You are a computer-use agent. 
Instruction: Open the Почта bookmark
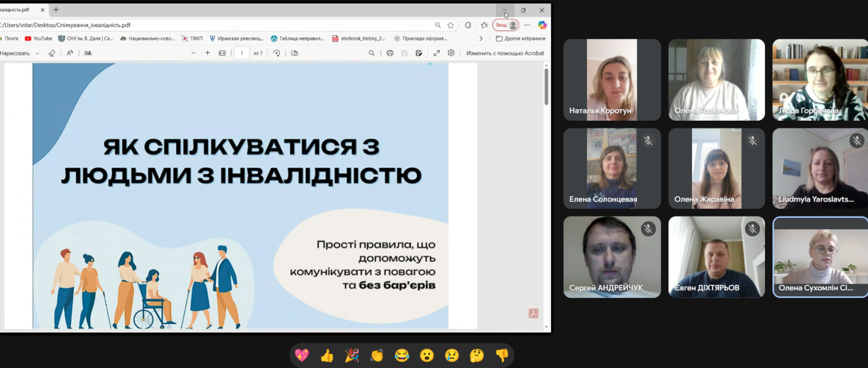tap(10, 39)
